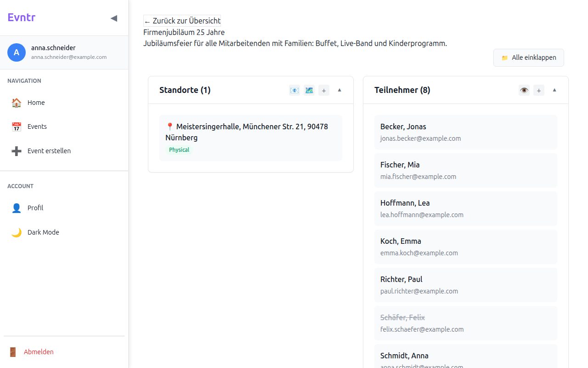Select participant Hoffmann, Lea
Viewport: 588px width, 368px height.
click(x=466, y=208)
